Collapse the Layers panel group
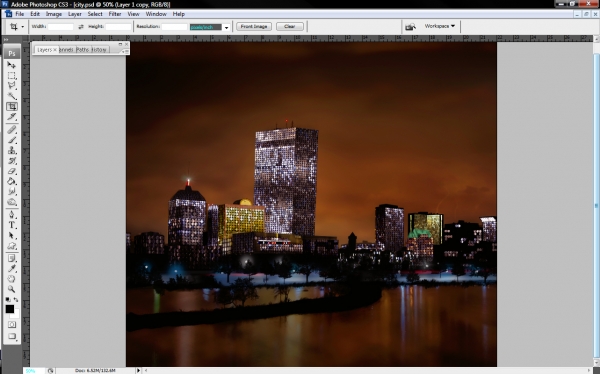Viewport: 600px width, 374px height. point(121,44)
